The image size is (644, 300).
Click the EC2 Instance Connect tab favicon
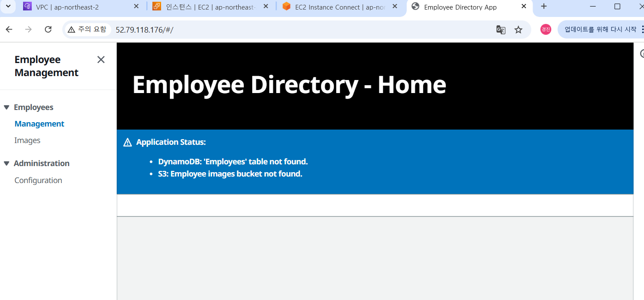286,7
